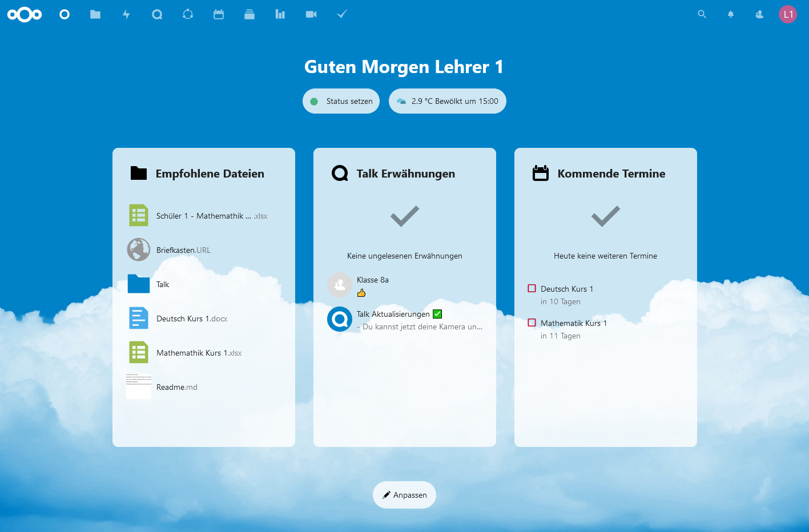Click the Briefkasten globe icon

point(139,249)
